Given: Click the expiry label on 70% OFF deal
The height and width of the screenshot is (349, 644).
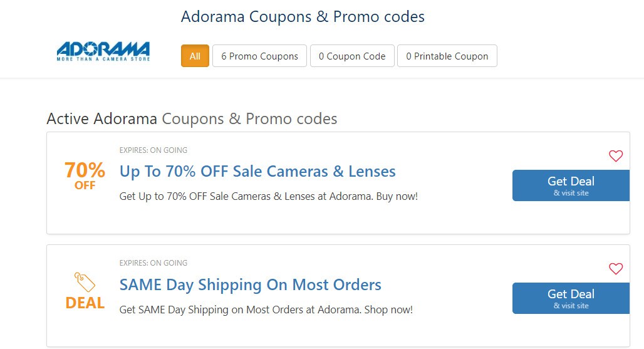Looking at the screenshot, I should 153,150.
